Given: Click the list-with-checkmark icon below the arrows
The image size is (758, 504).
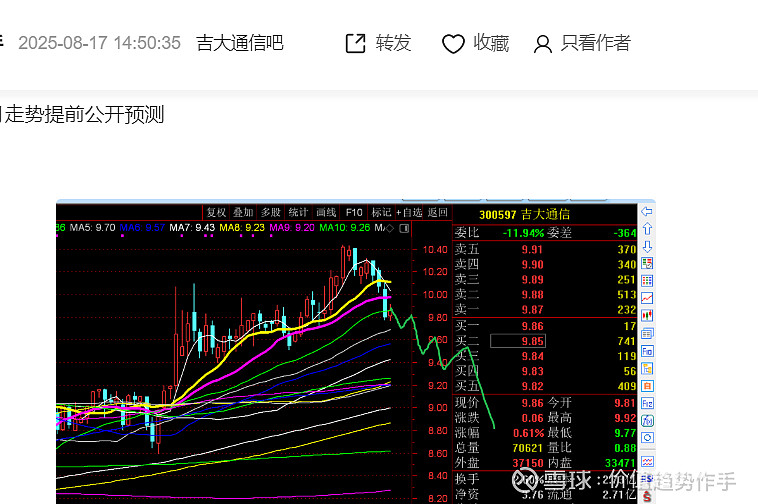Looking at the screenshot, I should (x=647, y=263).
